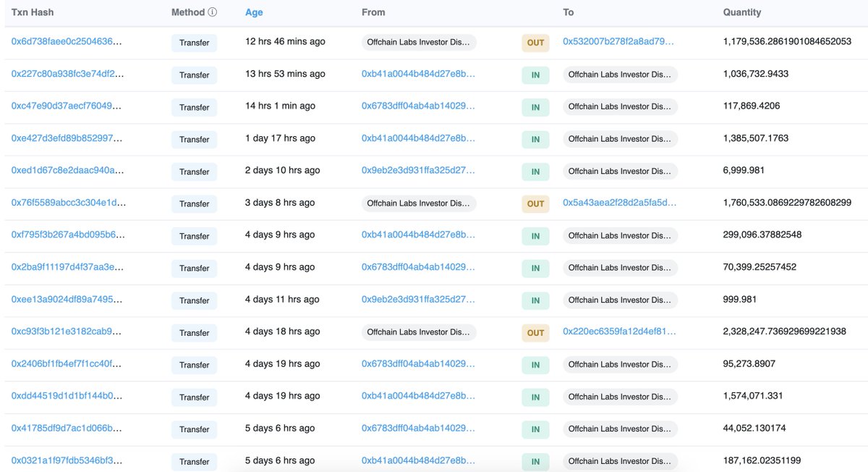Open transaction hash 0x41785df9d7ac1d066b

67,428
